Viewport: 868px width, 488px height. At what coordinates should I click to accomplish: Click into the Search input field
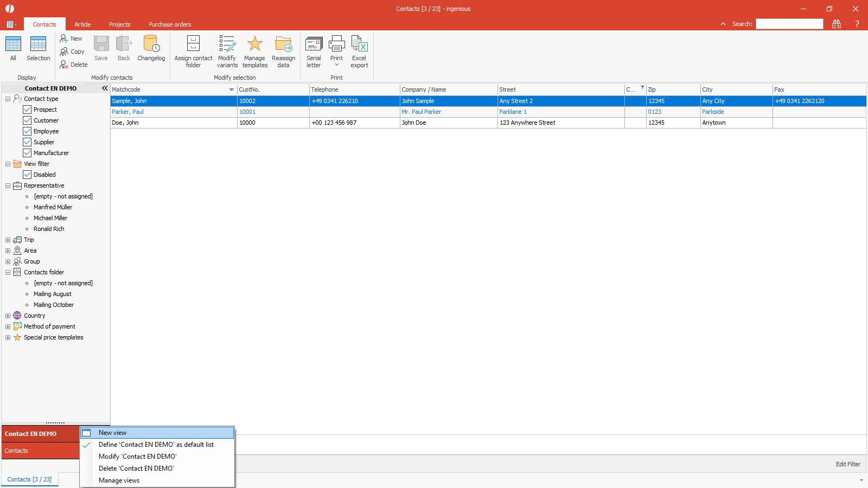tap(789, 24)
